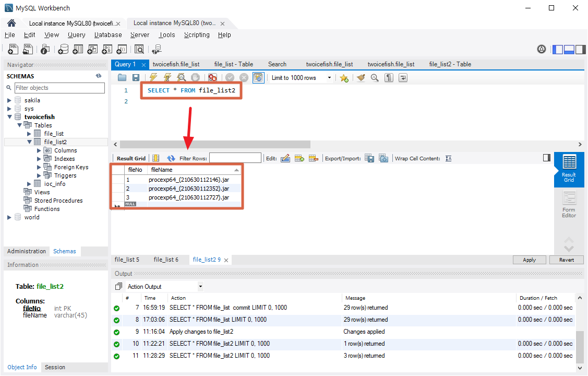This screenshot has width=588, height=376.
Task: Open the object inspector toolbar icon
Action: tap(45, 49)
